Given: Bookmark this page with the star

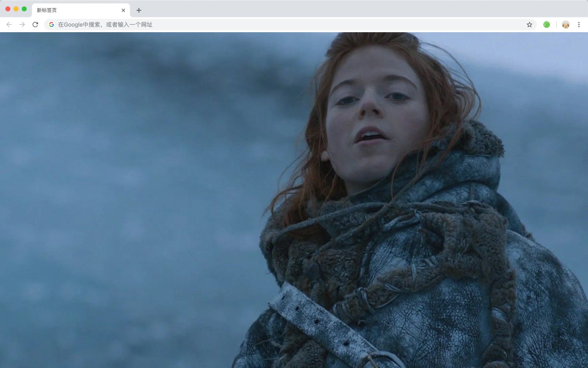Looking at the screenshot, I should coord(529,24).
